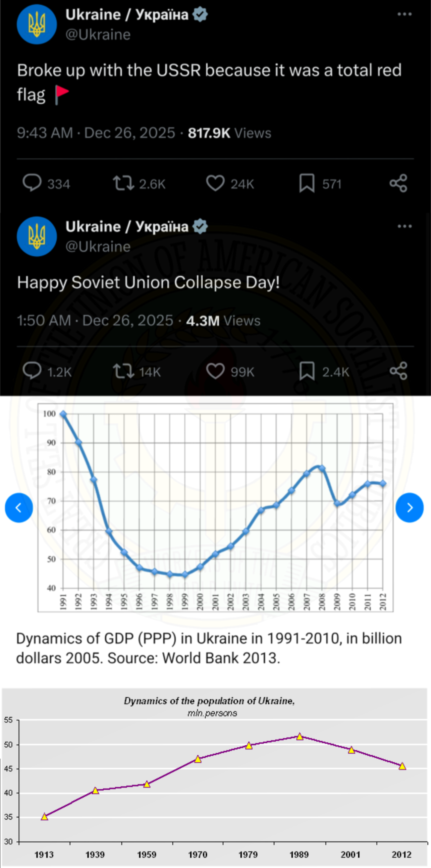This screenshot has height=868, width=431.
Task: Open the Ukraine / Україна name on the second tweet
Action: [x=127, y=226]
